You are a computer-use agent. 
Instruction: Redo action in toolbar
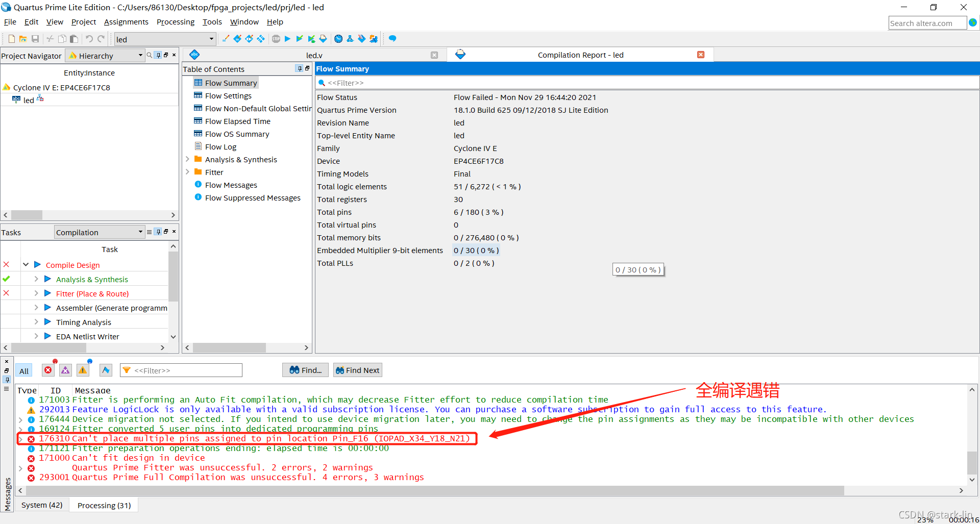click(101, 39)
